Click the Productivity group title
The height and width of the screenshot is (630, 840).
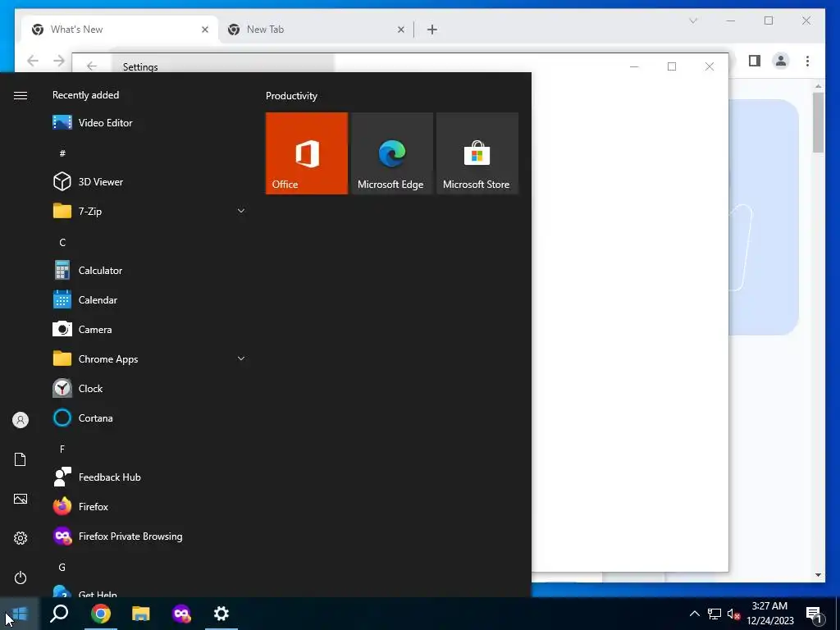(x=291, y=96)
